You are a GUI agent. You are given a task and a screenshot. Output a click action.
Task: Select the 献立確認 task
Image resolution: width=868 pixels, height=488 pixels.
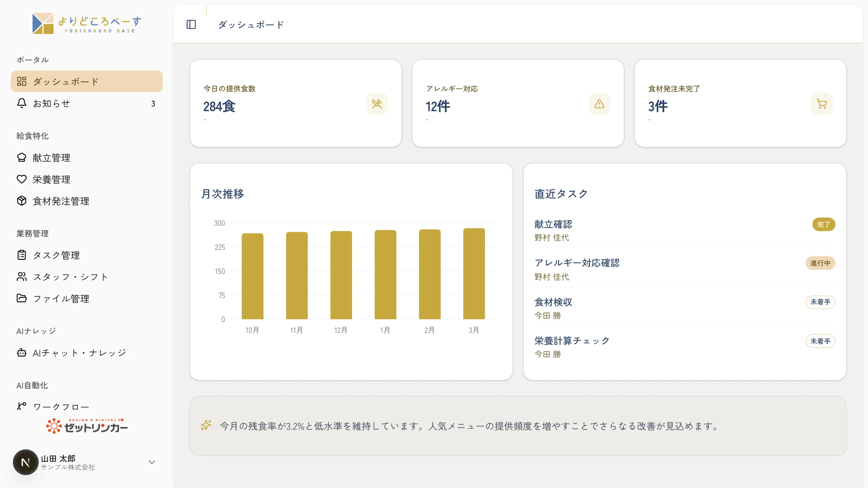[x=685, y=230]
